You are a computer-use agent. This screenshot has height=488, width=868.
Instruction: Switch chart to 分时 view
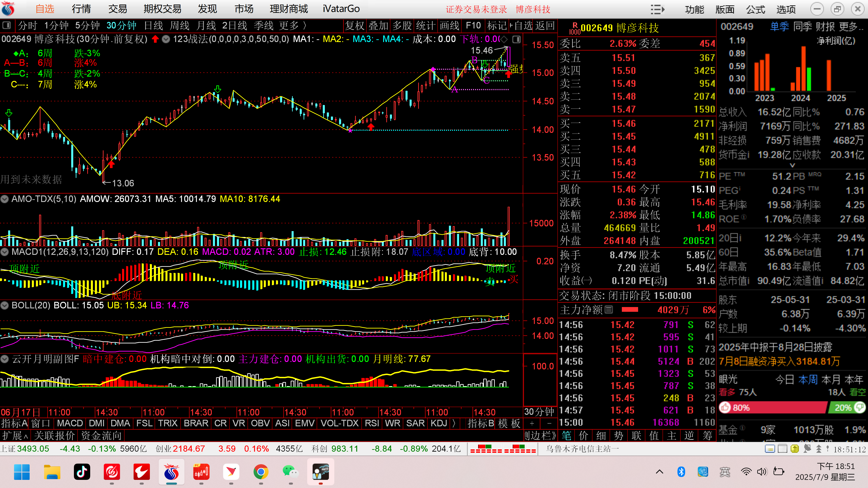pyautogui.click(x=27, y=26)
